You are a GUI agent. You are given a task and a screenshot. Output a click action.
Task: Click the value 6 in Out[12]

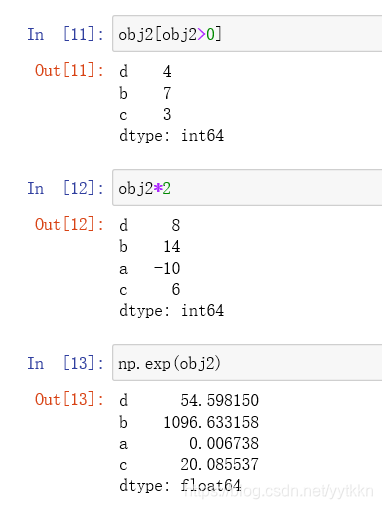tap(176, 289)
